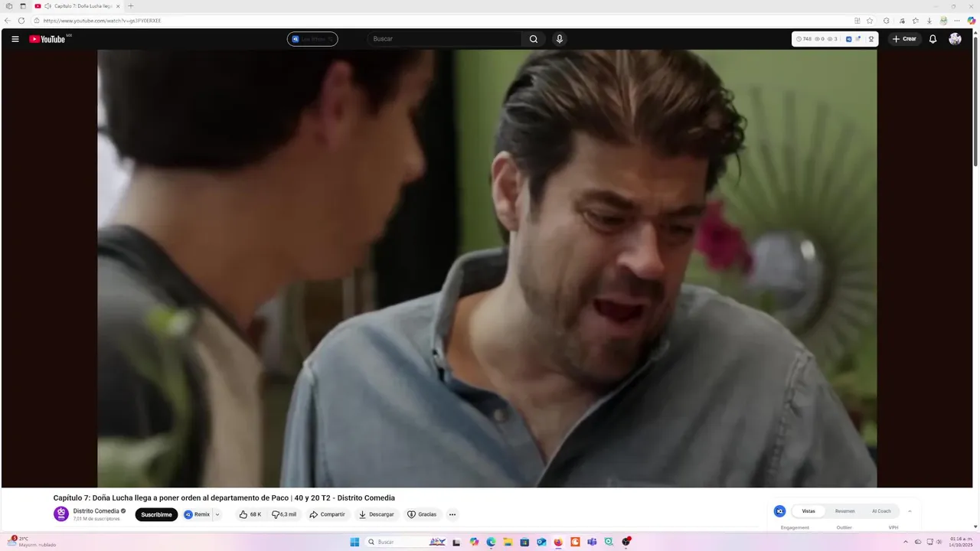Select the Capítulo 7 Doña Lucha tab
The height and width of the screenshot is (551, 980).
pyautogui.click(x=77, y=6)
